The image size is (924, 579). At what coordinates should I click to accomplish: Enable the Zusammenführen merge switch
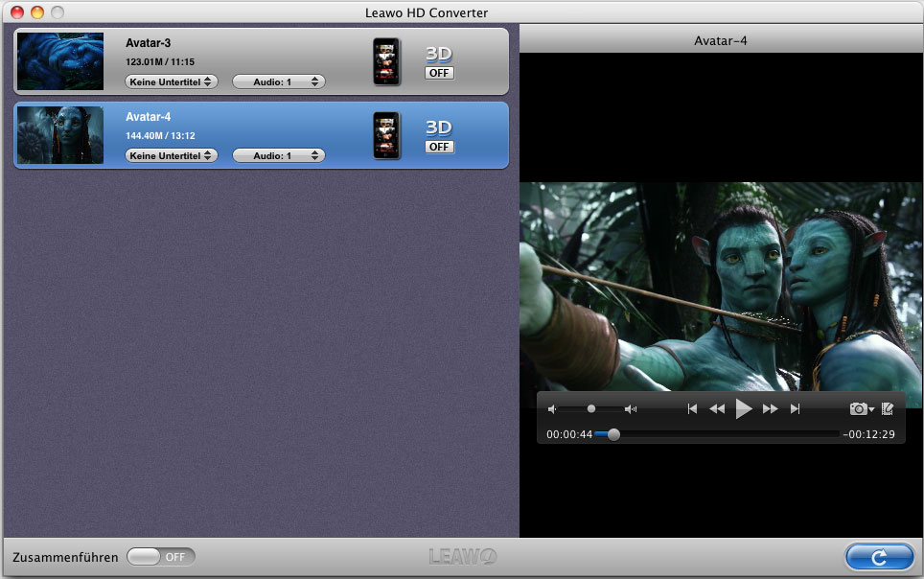pos(161,557)
